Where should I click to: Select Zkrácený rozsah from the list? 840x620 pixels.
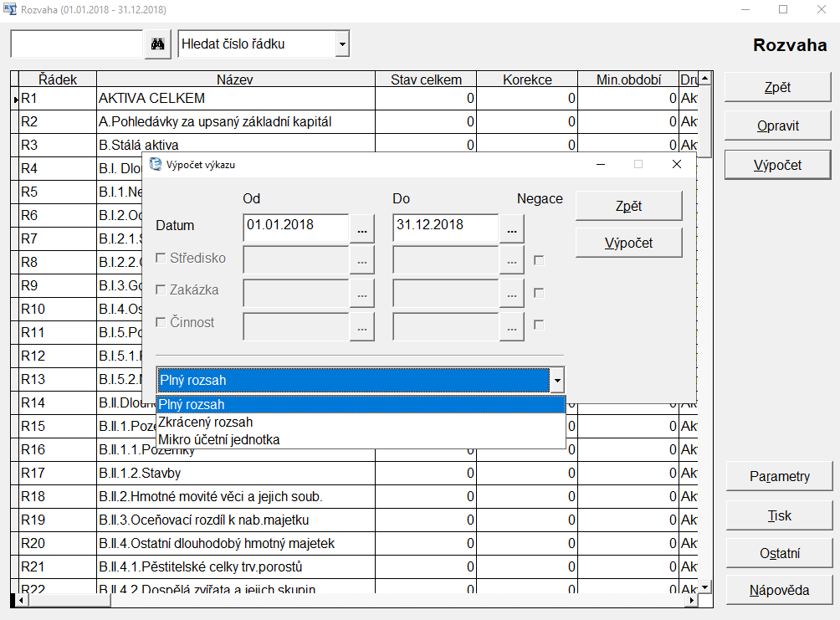coord(206,423)
